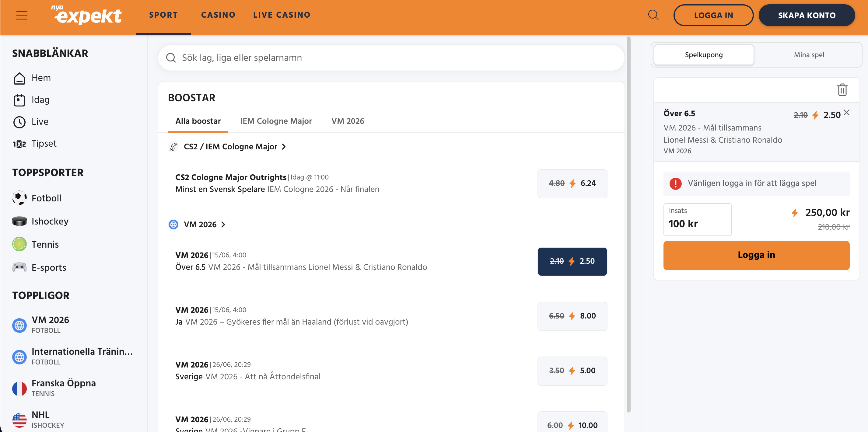Switch to the Spelkupong tab
Screen dimensions: 868x432
point(704,55)
